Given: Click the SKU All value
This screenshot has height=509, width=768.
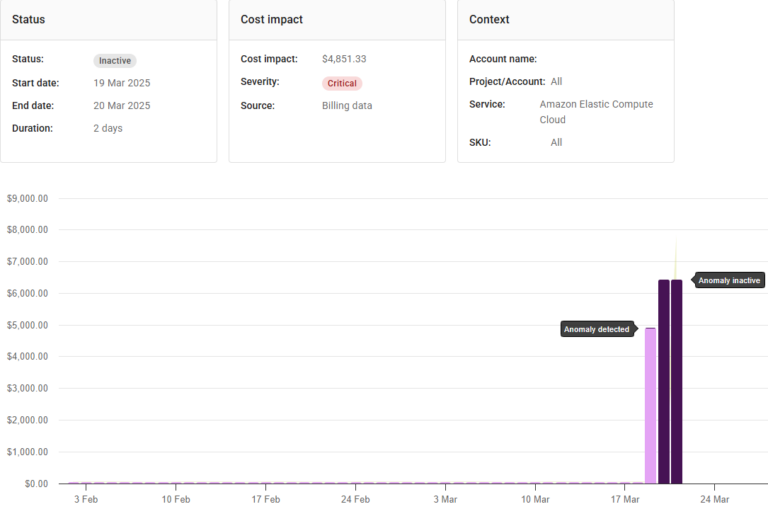Looking at the screenshot, I should coord(556,142).
